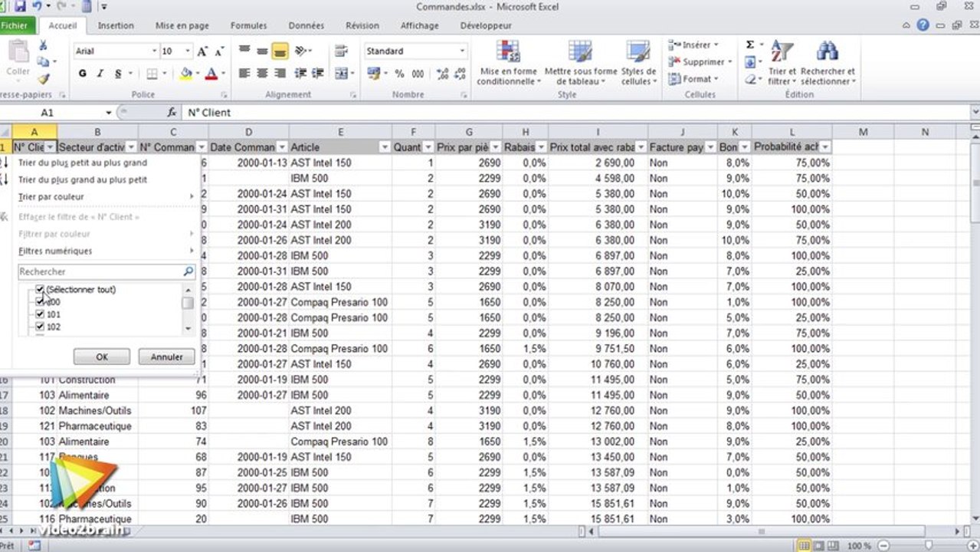980x552 pixels.
Task: Click Supprimer in Cellules group
Action: pos(699,62)
